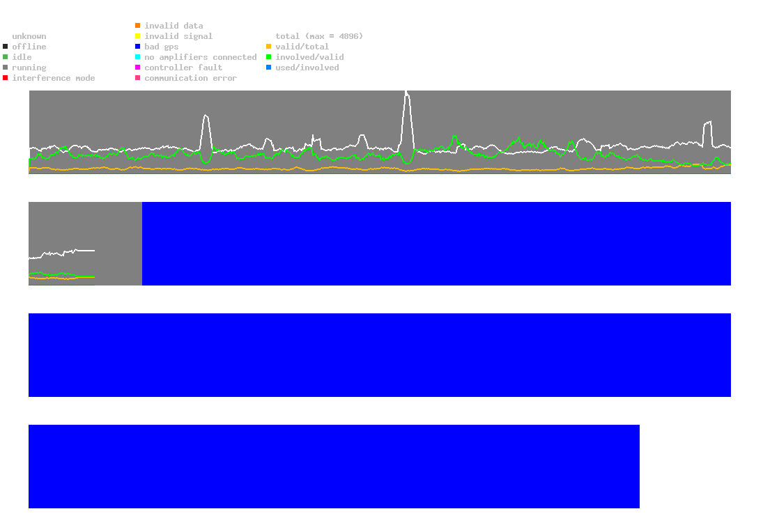Click the communication error legend label
The image size is (763, 532).
tap(190, 78)
